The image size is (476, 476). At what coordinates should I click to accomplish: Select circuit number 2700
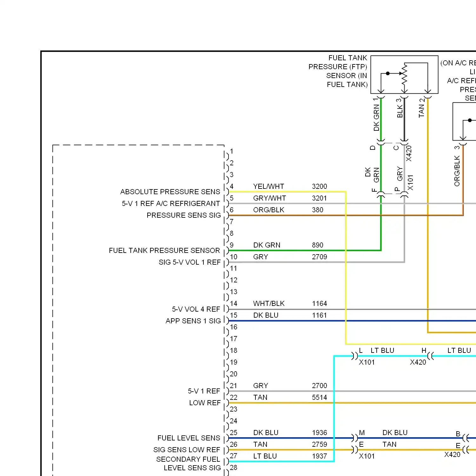[319, 386]
